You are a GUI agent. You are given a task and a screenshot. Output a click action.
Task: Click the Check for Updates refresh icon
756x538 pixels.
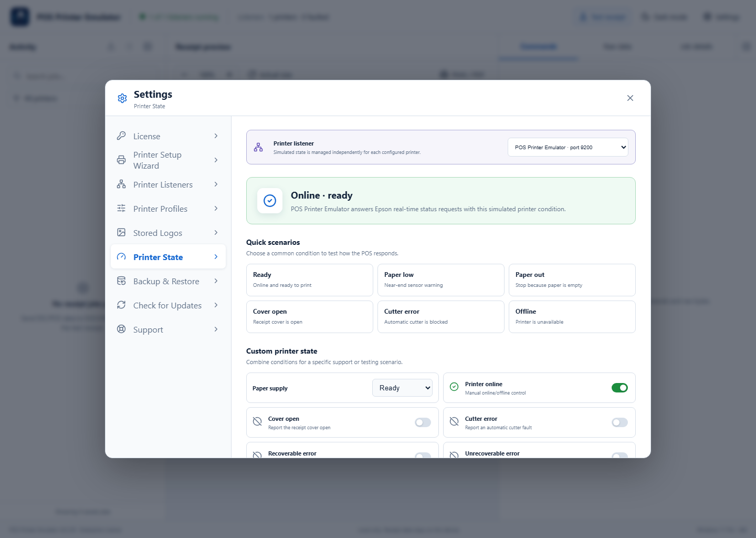point(121,305)
